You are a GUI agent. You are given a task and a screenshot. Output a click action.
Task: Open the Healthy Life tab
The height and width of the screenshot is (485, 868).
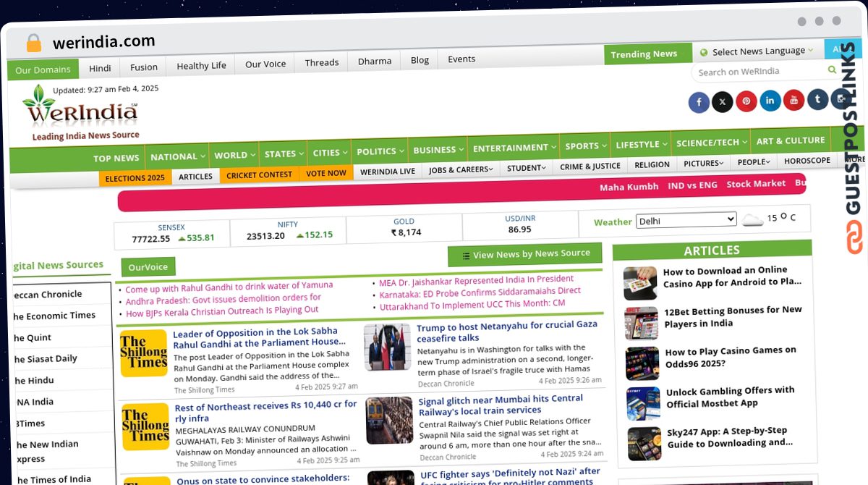201,66
